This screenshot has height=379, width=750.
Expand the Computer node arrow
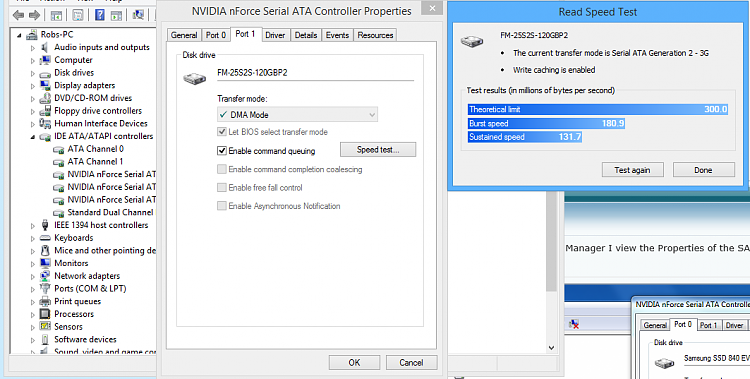tap(33, 61)
